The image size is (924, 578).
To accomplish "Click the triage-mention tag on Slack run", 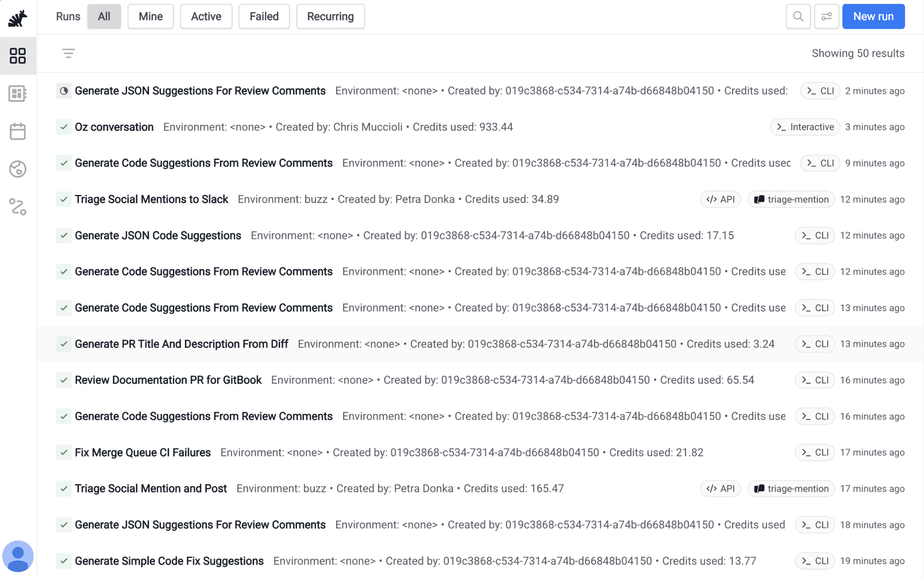I will [791, 200].
